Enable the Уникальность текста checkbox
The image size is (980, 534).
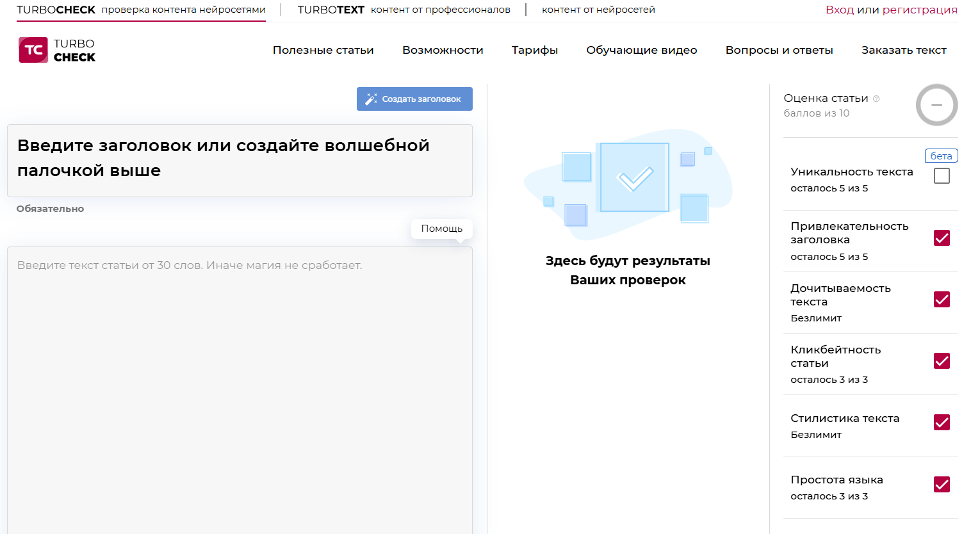click(x=942, y=175)
